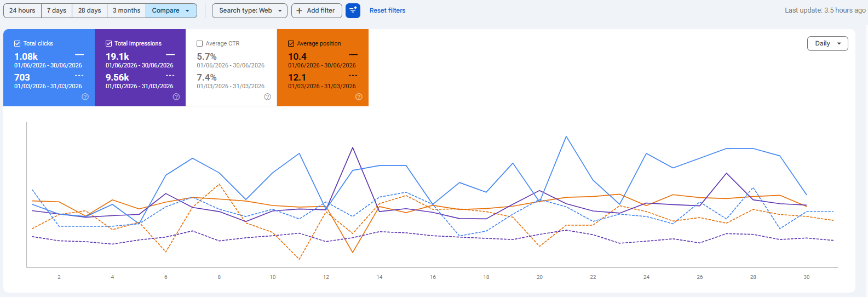Choose the 3 months range
Viewport: 868px width, 297px height.
(x=127, y=10)
